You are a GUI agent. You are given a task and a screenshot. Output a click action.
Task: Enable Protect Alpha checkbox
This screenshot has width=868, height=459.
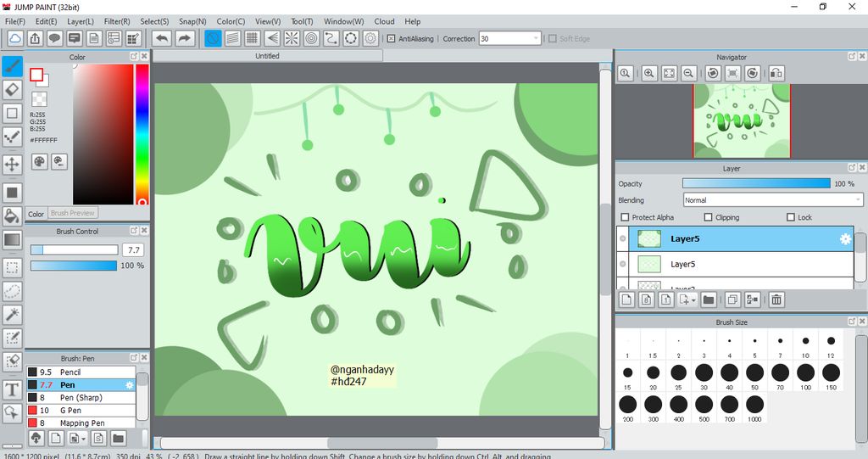(625, 217)
